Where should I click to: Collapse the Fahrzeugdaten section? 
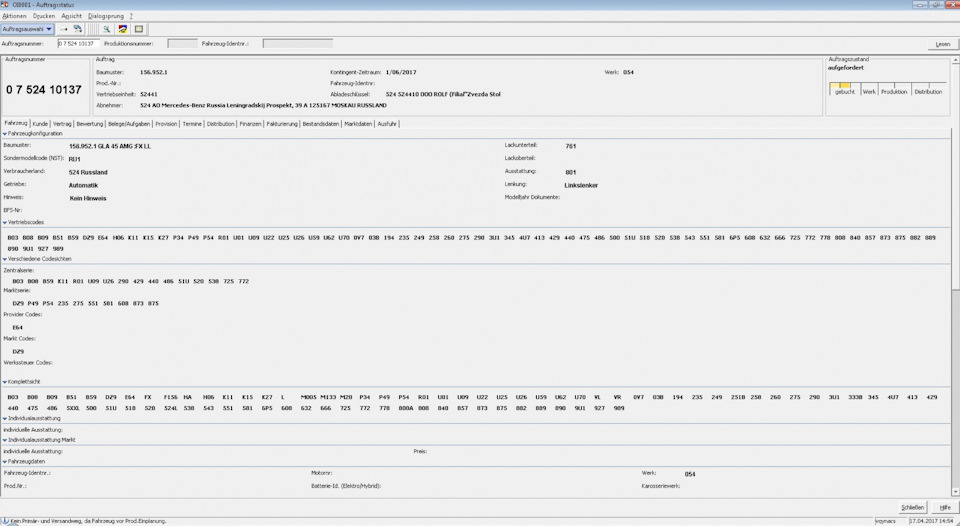point(5,461)
